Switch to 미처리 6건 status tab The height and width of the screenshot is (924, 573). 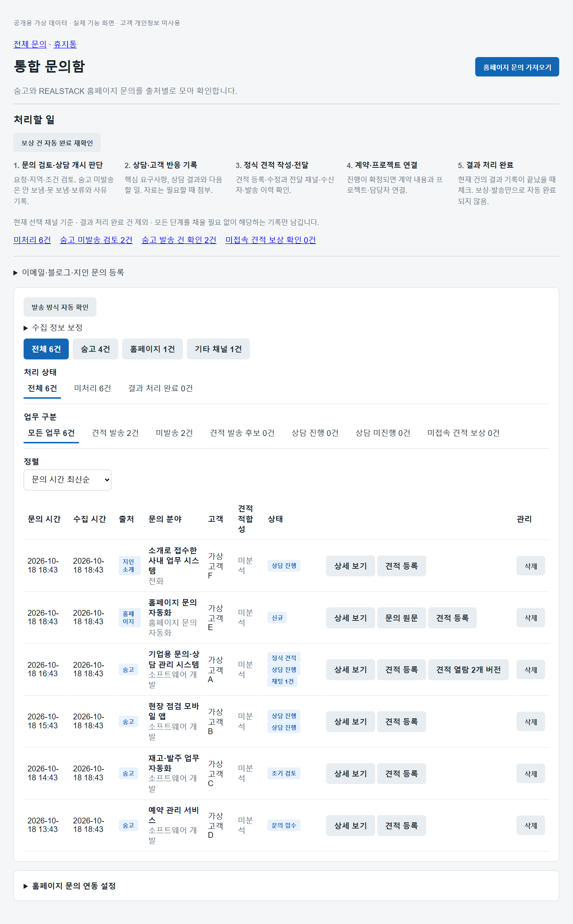tap(92, 389)
